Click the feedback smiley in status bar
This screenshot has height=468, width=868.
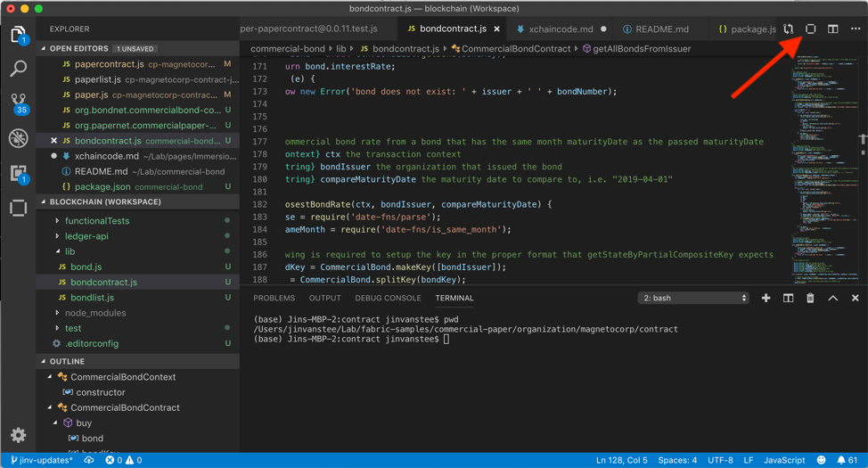[822, 460]
